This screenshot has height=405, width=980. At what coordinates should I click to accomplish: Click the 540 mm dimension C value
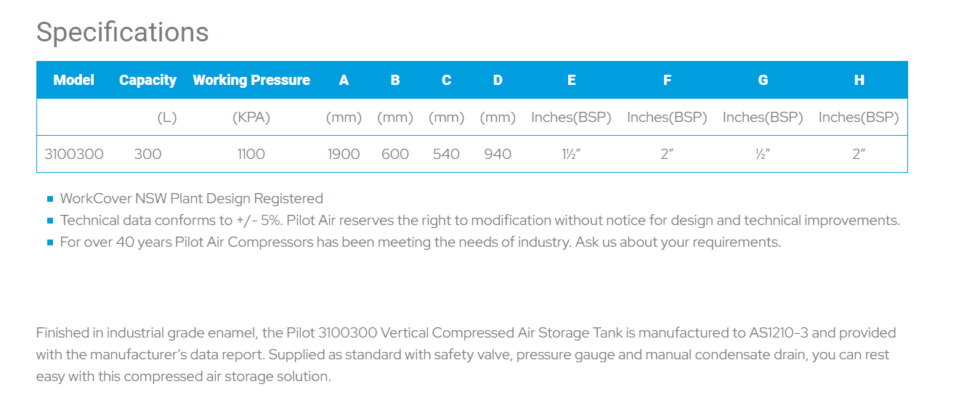(446, 154)
